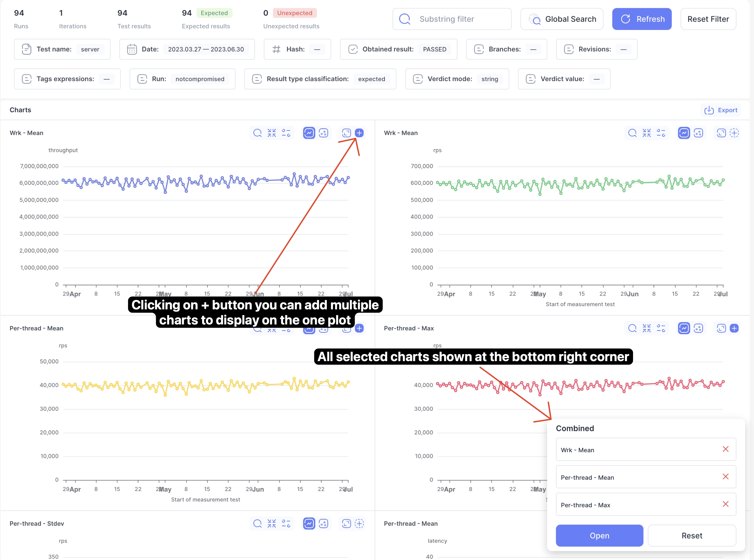This screenshot has height=560, width=754.
Task: Click the Open button in Combined panel
Action: pyautogui.click(x=599, y=535)
